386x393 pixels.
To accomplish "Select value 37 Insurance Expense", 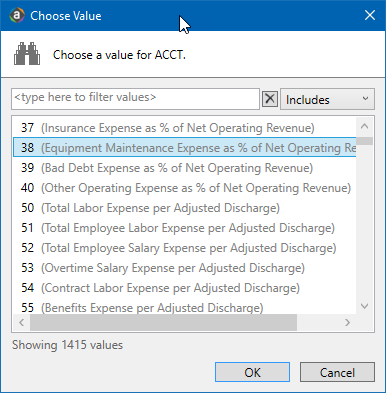I will point(185,128).
